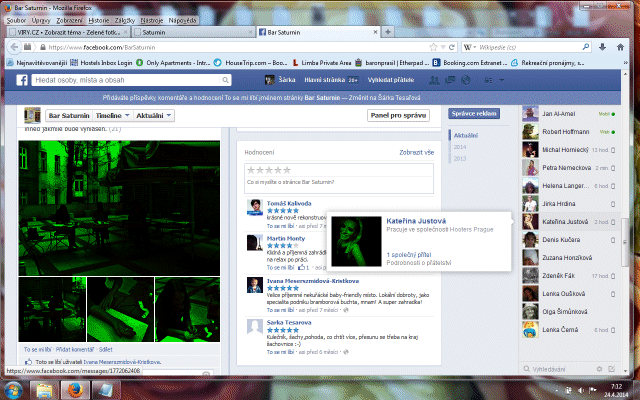Click Kateřina Justová name in hovercard

[x=416, y=221]
